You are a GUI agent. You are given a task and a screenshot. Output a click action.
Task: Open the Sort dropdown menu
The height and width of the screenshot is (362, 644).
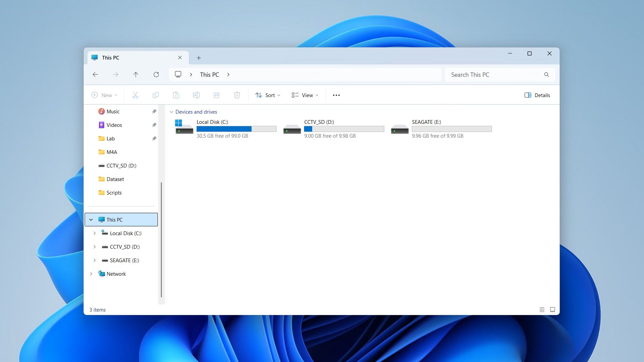click(268, 95)
